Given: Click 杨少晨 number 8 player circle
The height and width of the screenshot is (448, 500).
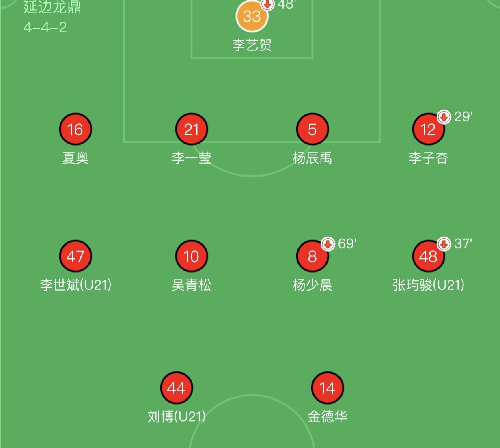Looking at the screenshot, I should coord(312,256).
